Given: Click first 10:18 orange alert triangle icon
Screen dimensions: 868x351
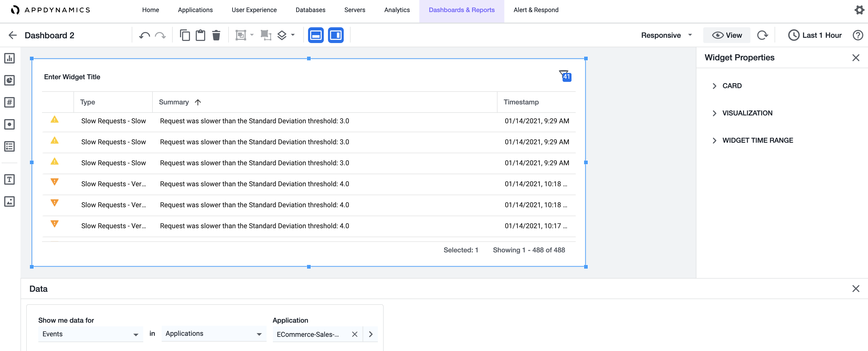Looking at the screenshot, I should click(x=54, y=182).
